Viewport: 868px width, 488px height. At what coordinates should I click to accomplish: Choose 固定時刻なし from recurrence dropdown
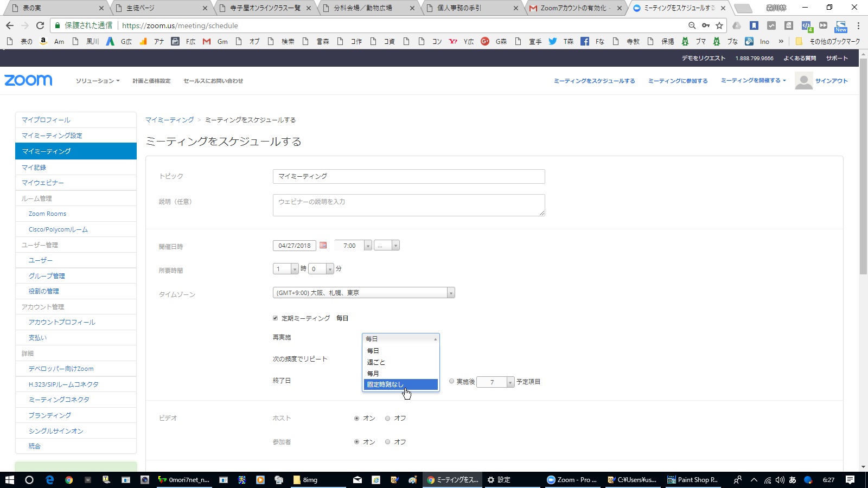point(400,384)
